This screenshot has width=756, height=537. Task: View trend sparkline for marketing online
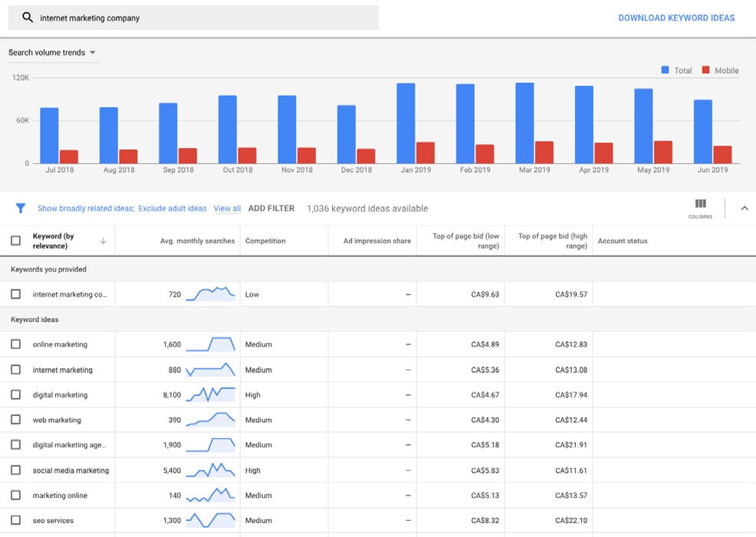tap(211, 495)
